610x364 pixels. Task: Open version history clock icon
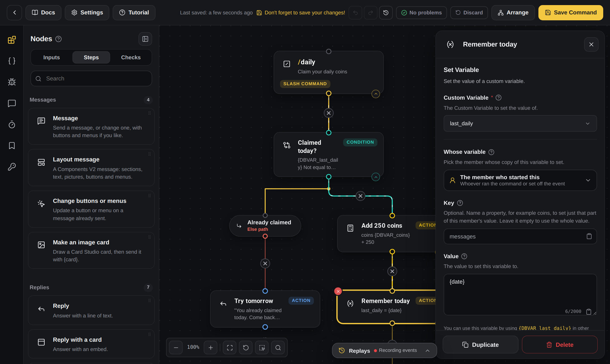(386, 13)
